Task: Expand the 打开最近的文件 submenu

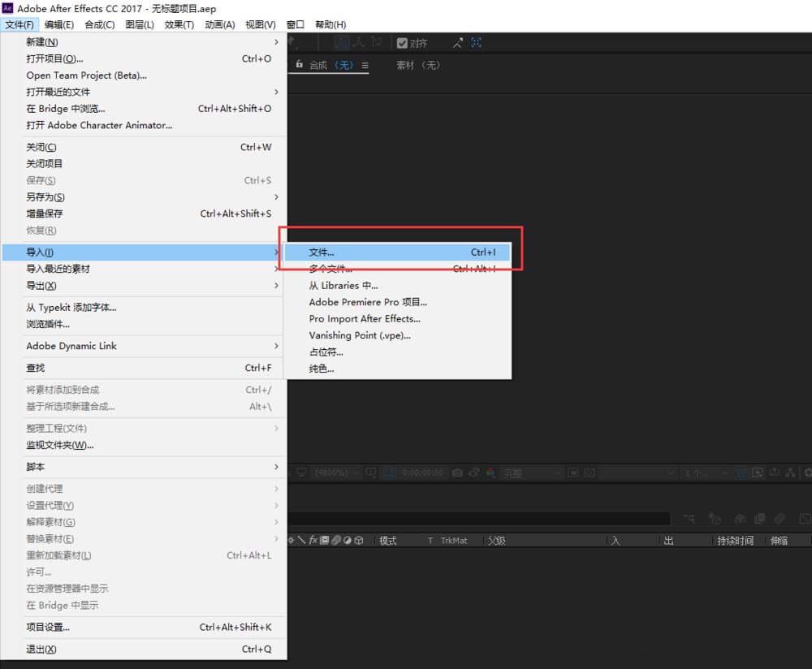Action: (144, 92)
